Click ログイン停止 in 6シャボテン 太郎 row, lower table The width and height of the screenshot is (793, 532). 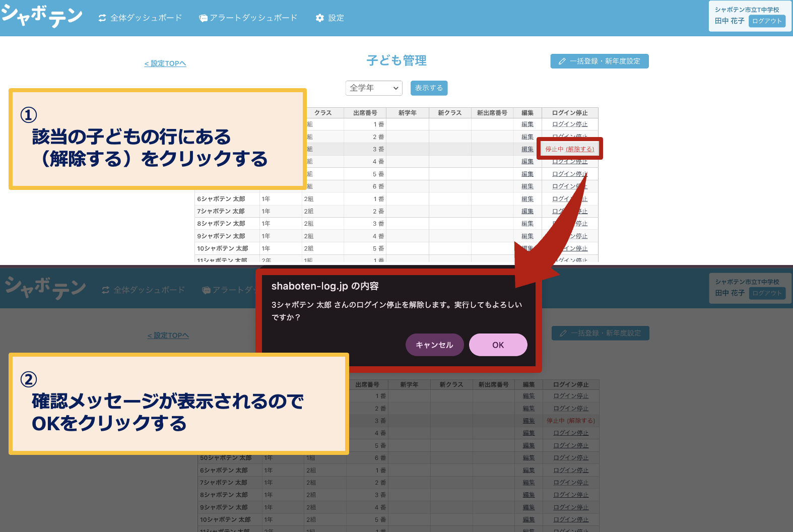571,470
